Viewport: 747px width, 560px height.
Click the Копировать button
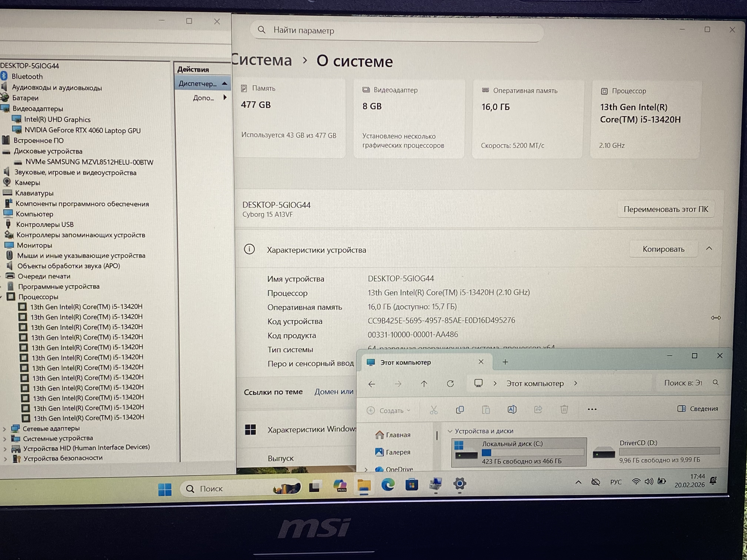point(663,249)
